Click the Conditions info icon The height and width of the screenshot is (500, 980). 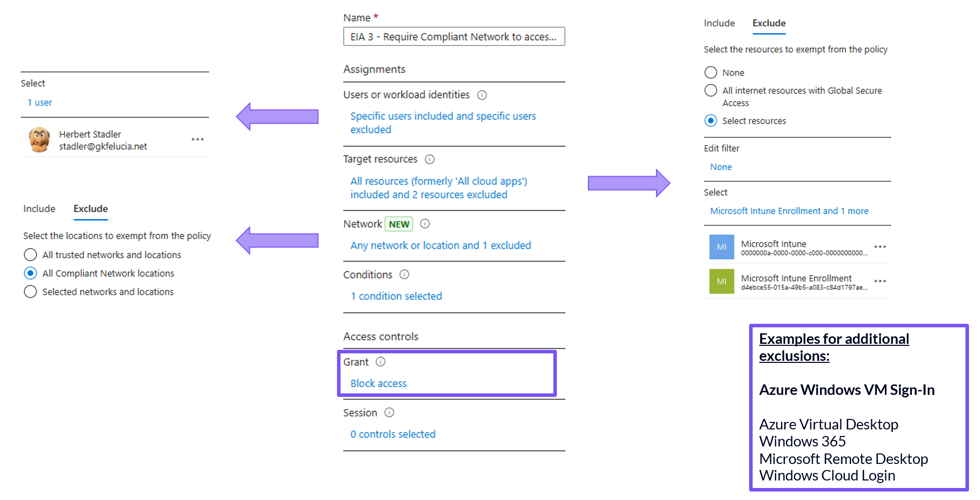tap(404, 274)
